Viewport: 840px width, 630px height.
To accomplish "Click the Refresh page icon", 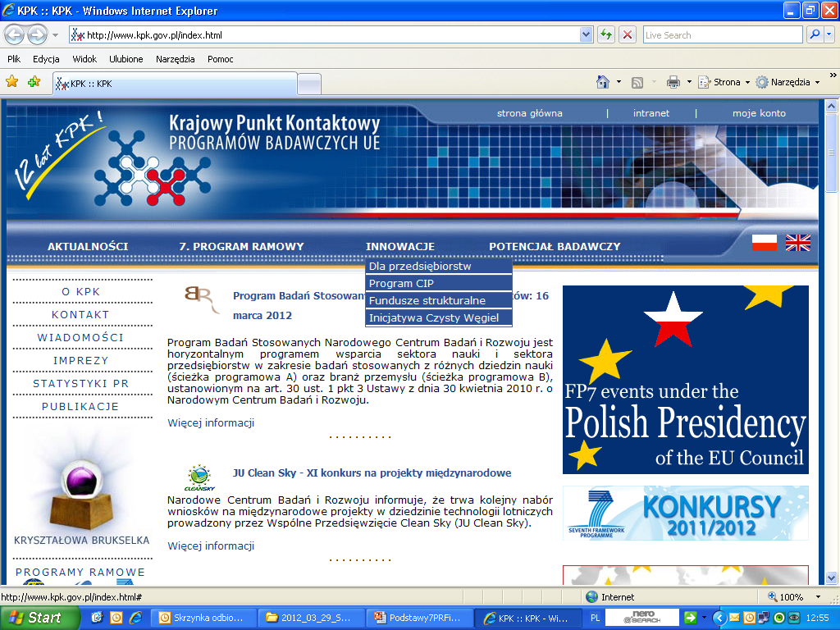I will 606,35.
